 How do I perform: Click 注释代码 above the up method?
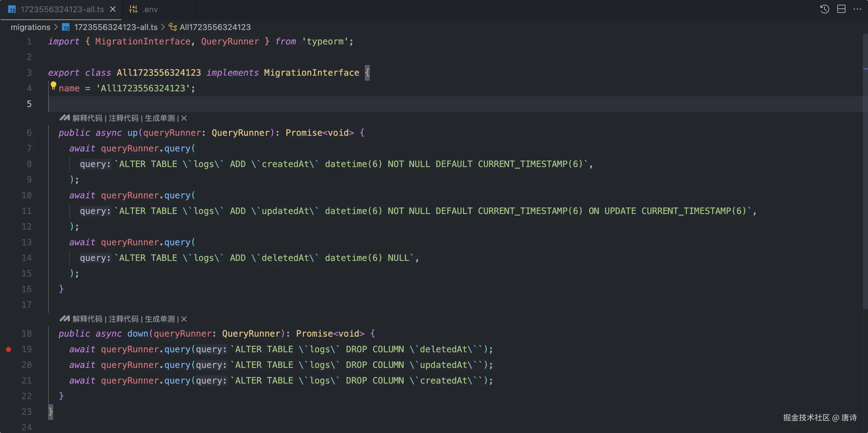tap(123, 118)
